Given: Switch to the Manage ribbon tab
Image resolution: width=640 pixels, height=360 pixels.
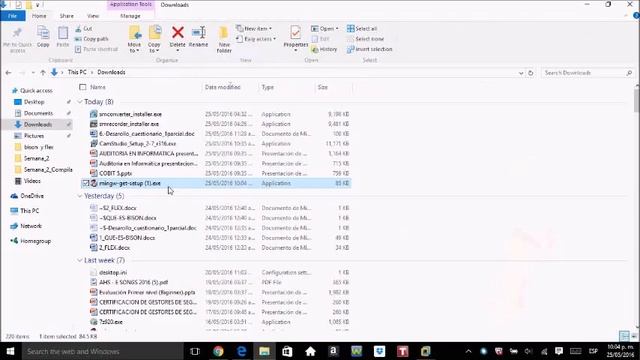Looking at the screenshot, I should 130,16.
